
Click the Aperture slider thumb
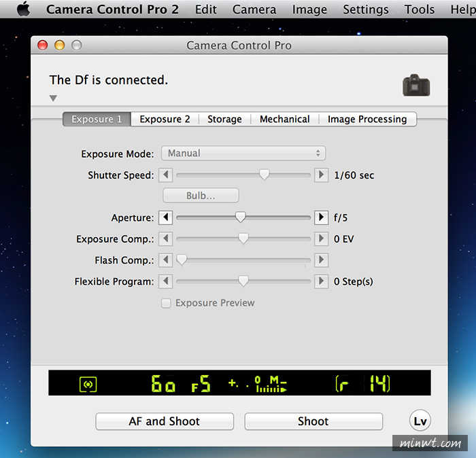pos(241,217)
